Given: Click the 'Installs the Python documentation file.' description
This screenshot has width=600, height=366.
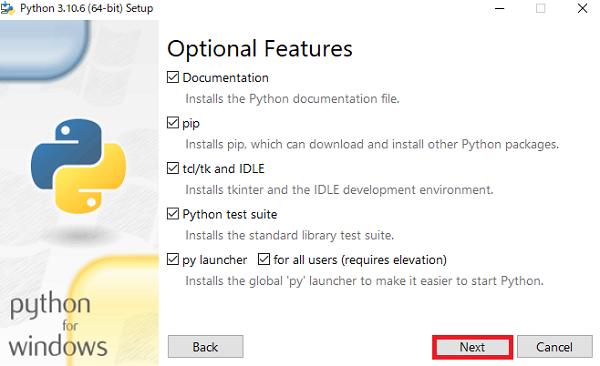Looking at the screenshot, I should click(292, 99).
